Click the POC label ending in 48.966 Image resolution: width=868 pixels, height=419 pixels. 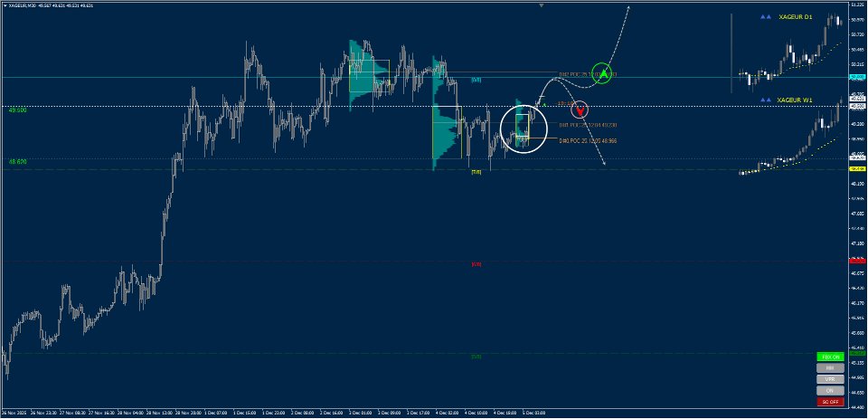(588, 141)
